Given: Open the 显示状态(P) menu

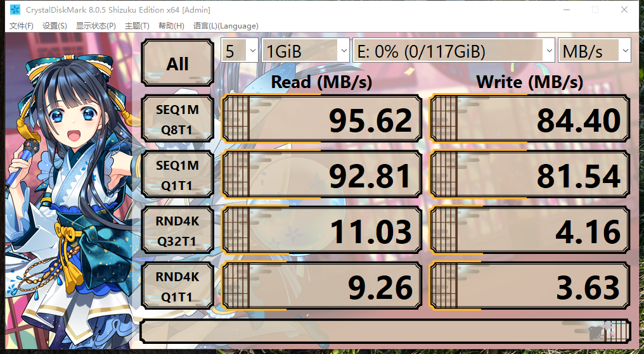Looking at the screenshot, I should (x=96, y=26).
